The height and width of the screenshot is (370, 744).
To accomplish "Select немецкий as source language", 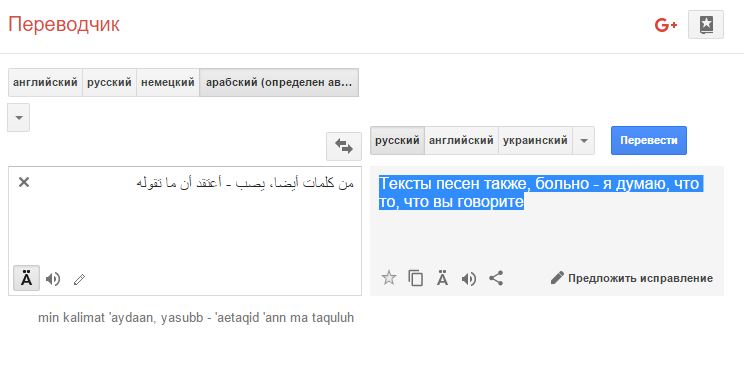I will (168, 83).
